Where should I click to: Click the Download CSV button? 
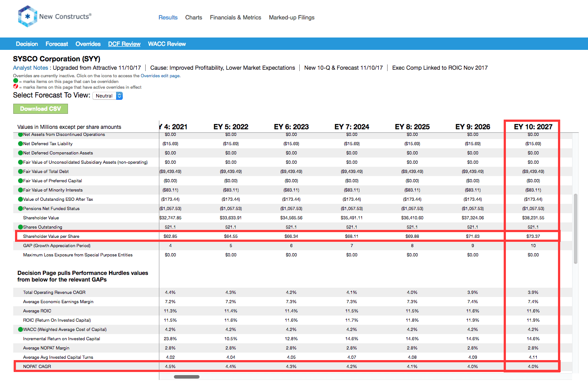(x=41, y=109)
